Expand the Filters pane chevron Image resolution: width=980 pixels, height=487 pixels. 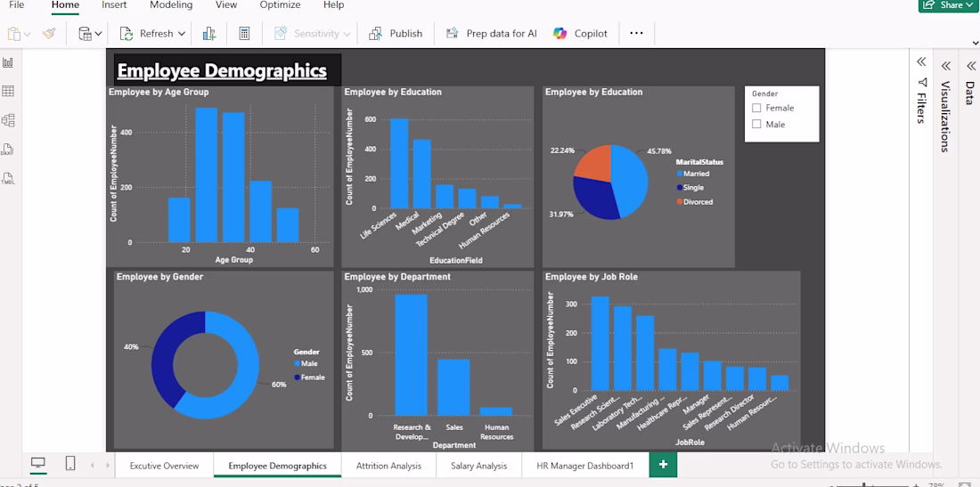[921, 61]
